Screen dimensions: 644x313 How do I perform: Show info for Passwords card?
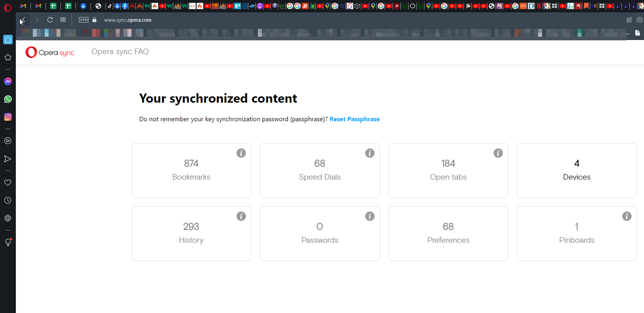[370, 216]
